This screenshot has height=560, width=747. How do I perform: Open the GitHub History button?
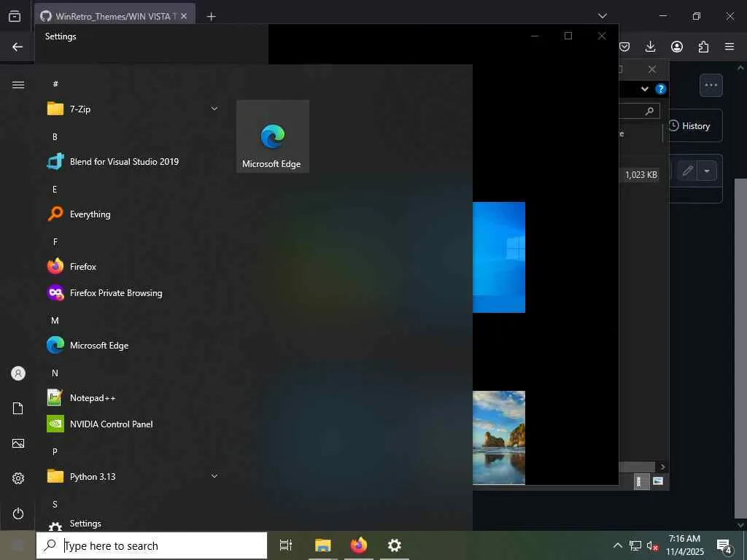[x=694, y=125]
